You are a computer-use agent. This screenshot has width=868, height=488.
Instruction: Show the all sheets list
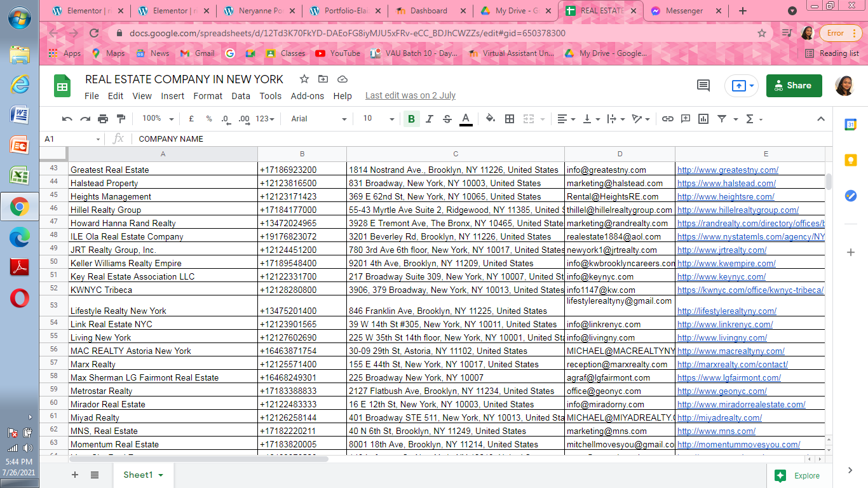pos(95,475)
